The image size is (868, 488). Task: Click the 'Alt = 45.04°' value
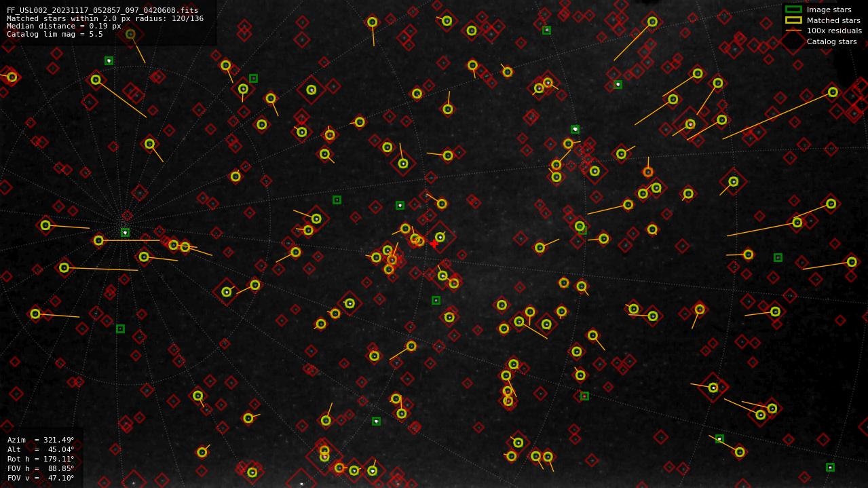point(41,449)
